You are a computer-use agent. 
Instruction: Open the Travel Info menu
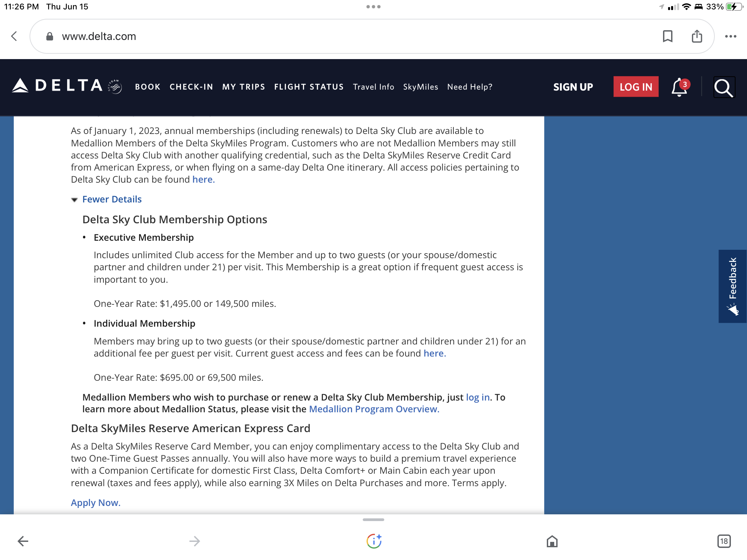click(373, 87)
